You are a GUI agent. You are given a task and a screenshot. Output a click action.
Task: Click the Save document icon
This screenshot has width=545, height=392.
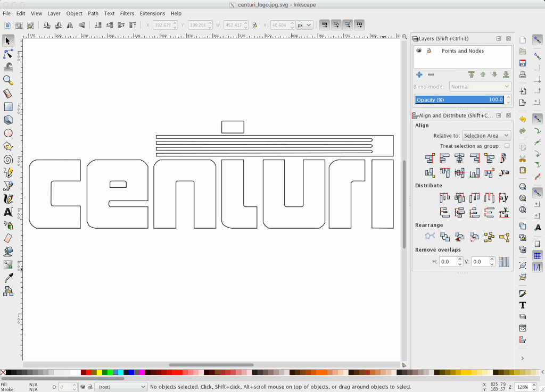tap(523, 63)
